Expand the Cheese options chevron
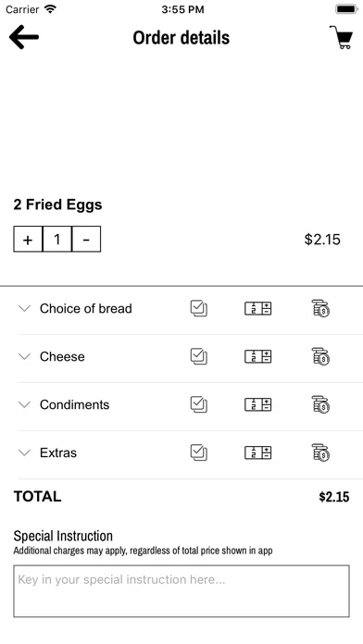 tap(25, 356)
